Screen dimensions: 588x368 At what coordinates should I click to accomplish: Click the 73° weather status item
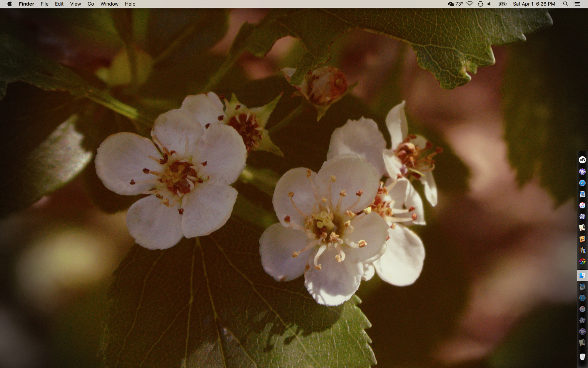[x=455, y=4]
